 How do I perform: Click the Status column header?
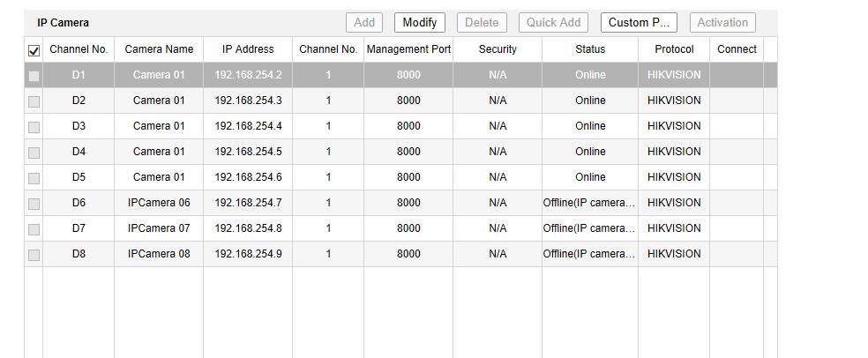(x=590, y=49)
